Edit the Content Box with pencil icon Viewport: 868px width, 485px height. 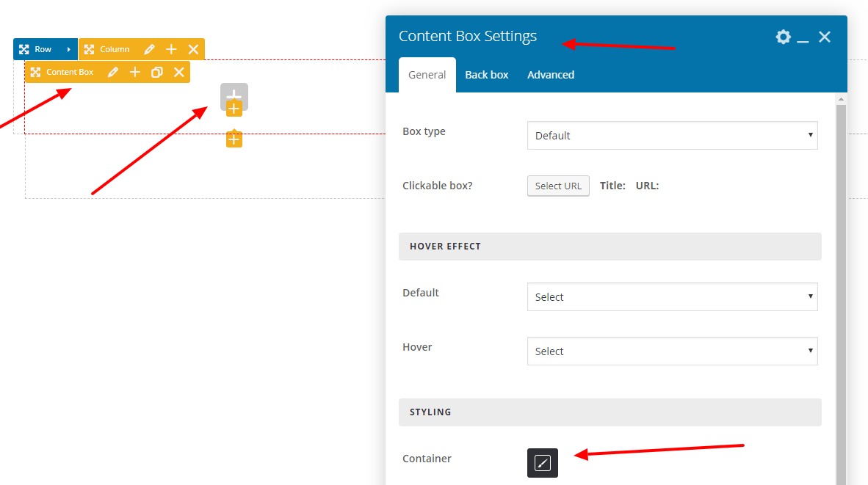[113, 72]
